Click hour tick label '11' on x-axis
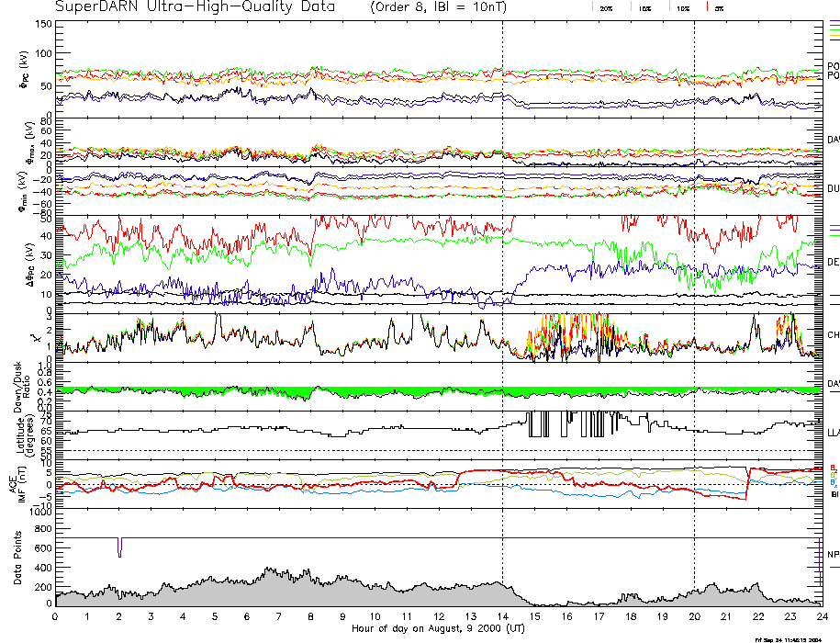Viewport: 840px width, 643px height. click(x=407, y=616)
